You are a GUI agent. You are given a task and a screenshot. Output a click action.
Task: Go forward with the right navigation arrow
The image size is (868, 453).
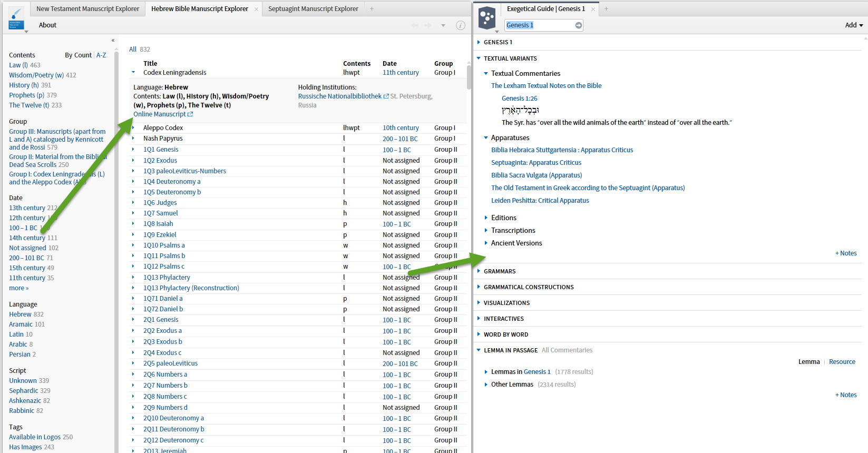coord(428,25)
